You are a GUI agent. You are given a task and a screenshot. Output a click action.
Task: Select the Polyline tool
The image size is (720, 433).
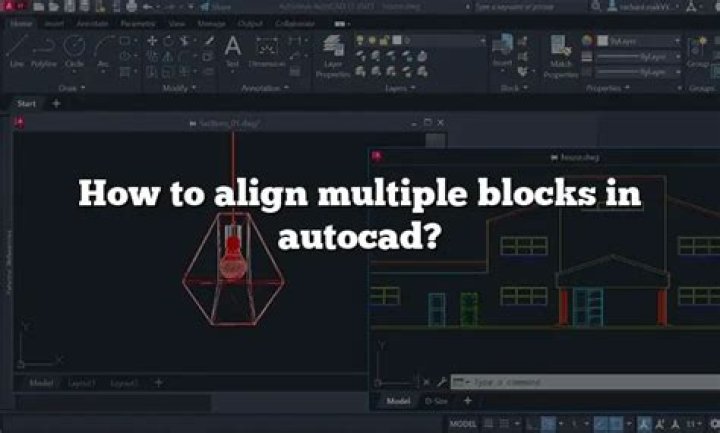pyautogui.click(x=44, y=51)
